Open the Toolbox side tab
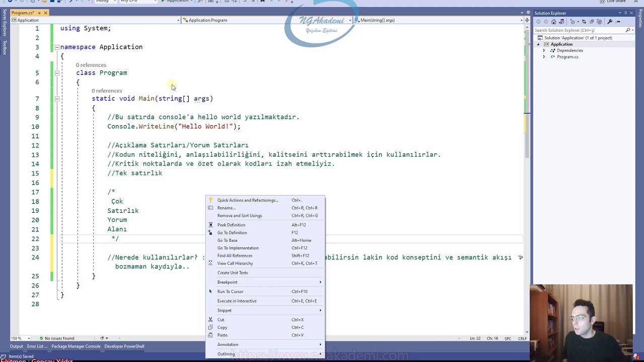This screenshot has height=362, width=644. point(5,47)
